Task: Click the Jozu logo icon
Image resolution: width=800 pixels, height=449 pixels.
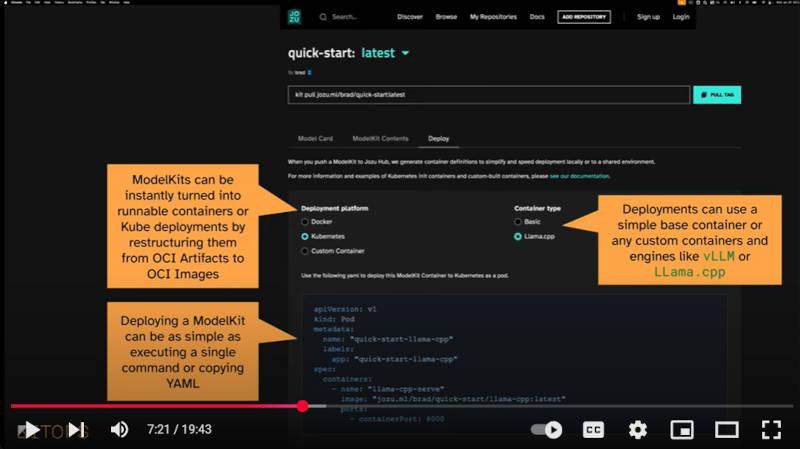Action: (294, 17)
